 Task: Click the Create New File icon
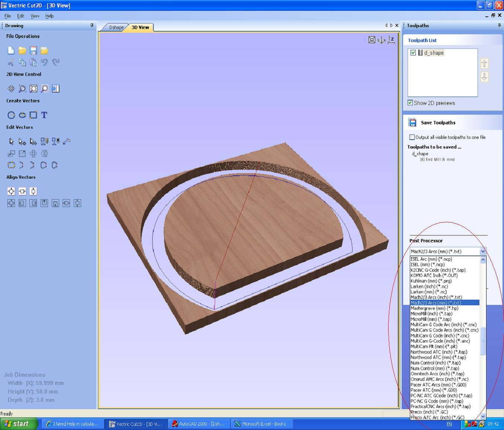point(11,50)
